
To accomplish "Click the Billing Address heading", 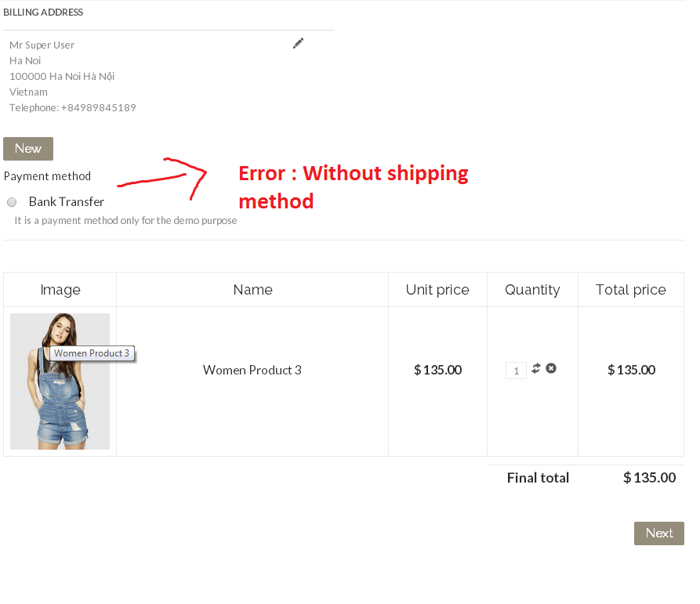I will coord(43,13).
